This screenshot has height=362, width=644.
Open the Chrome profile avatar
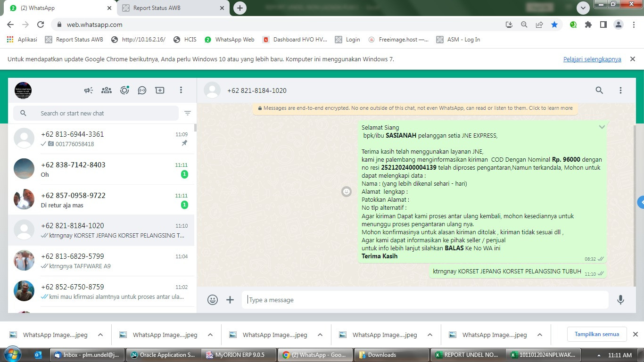(618, 25)
